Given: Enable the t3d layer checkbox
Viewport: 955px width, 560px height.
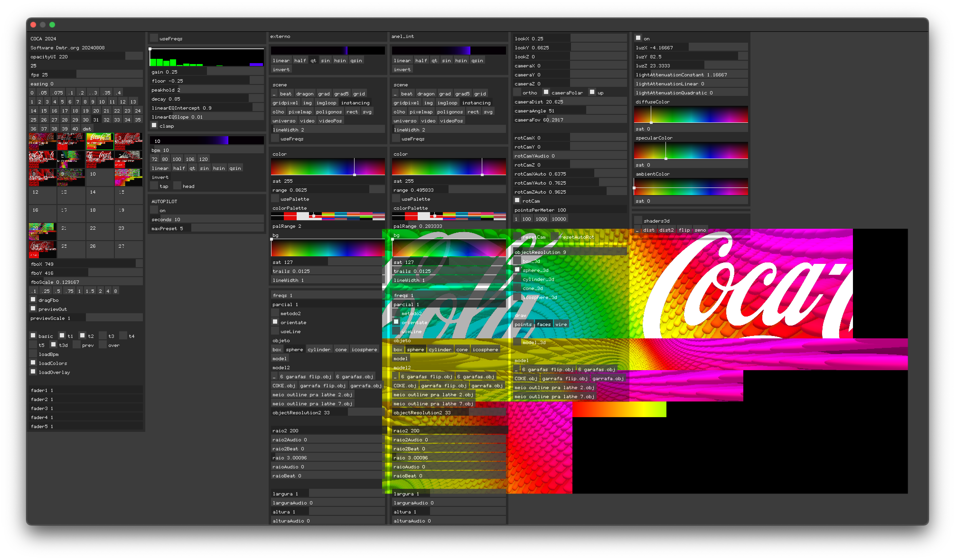Looking at the screenshot, I should (x=53, y=345).
